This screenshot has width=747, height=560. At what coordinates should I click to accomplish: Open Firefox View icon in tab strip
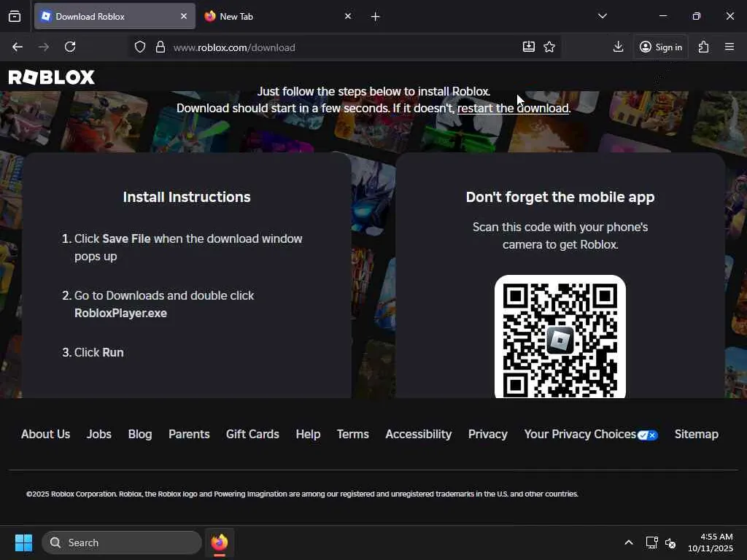(15, 17)
